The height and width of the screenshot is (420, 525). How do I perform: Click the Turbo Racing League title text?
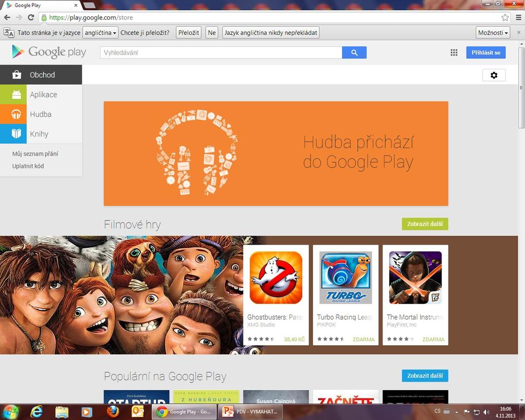[345, 317]
